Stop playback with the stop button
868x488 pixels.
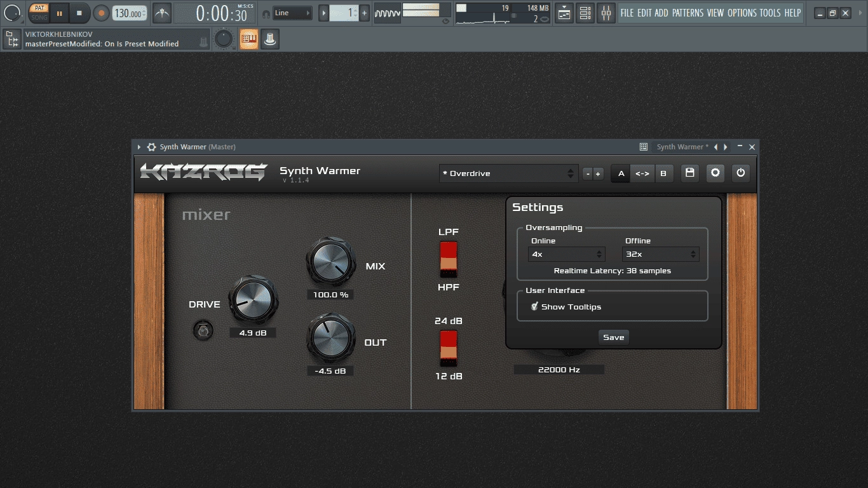pos(79,13)
